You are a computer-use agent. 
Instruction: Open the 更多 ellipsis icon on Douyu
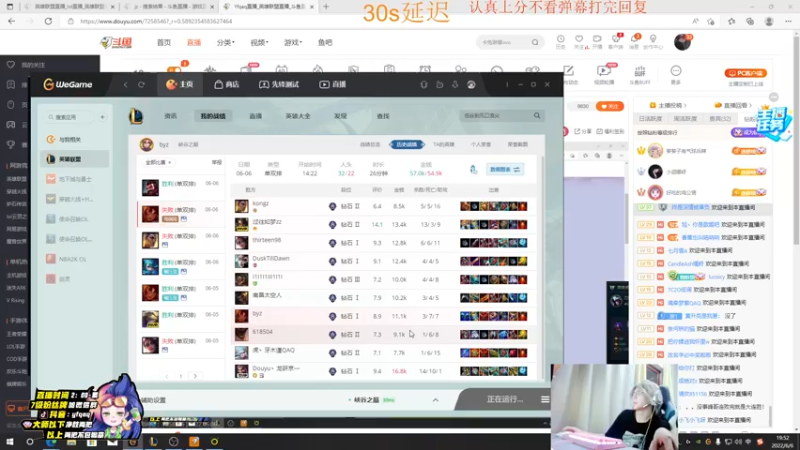coord(676,73)
